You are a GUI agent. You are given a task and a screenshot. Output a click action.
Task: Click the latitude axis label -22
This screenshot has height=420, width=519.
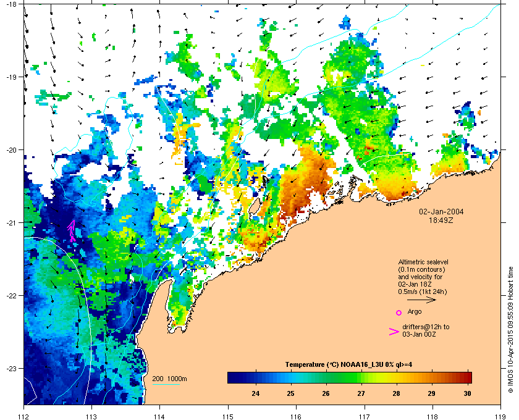pyautogui.click(x=11, y=295)
